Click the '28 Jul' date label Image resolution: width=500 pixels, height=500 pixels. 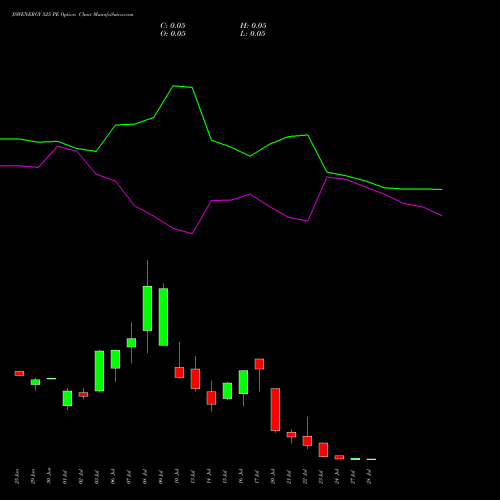click(x=369, y=477)
